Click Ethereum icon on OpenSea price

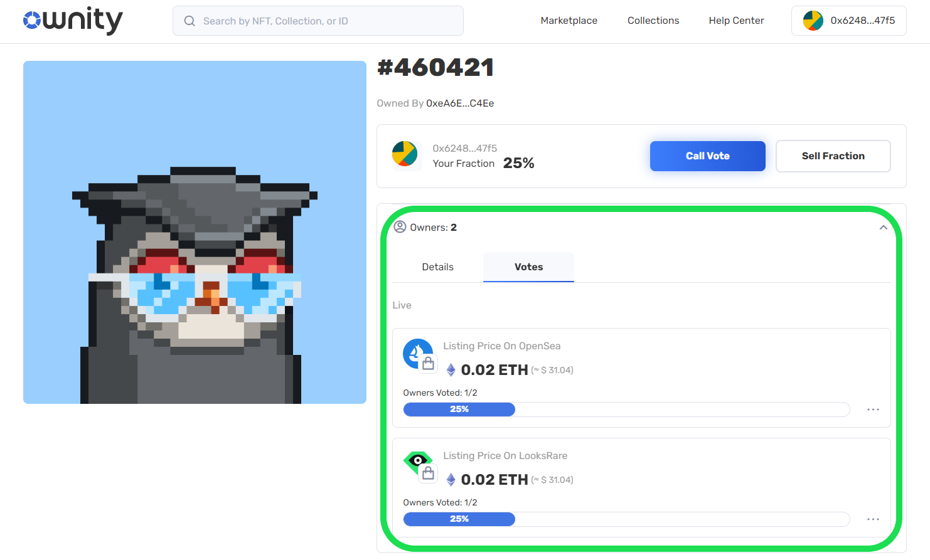(451, 370)
